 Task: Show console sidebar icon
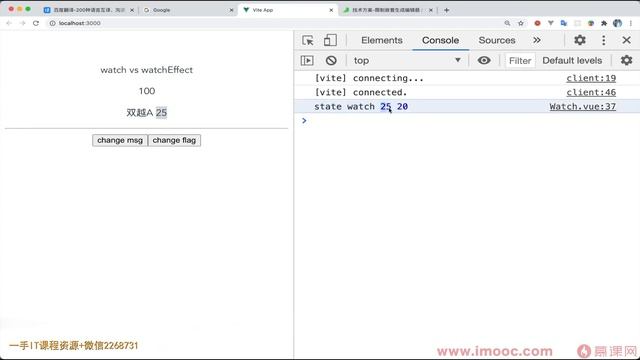[x=307, y=60]
